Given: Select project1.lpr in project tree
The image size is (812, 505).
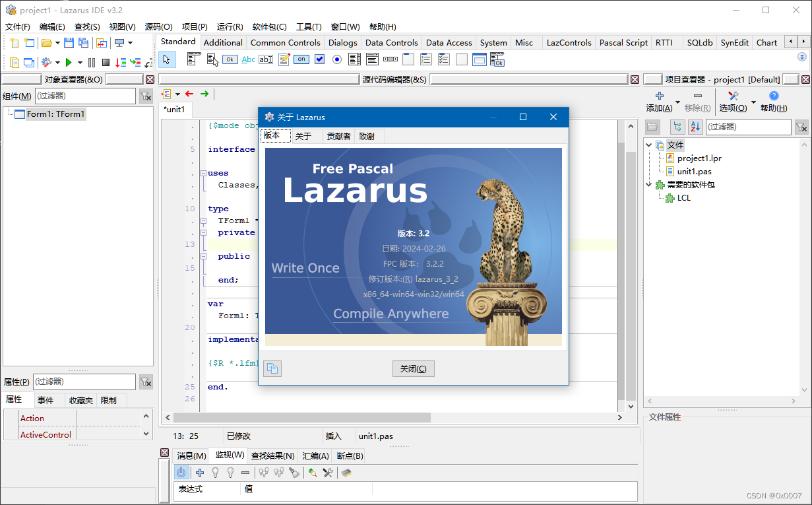Looking at the screenshot, I should tap(699, 158).
